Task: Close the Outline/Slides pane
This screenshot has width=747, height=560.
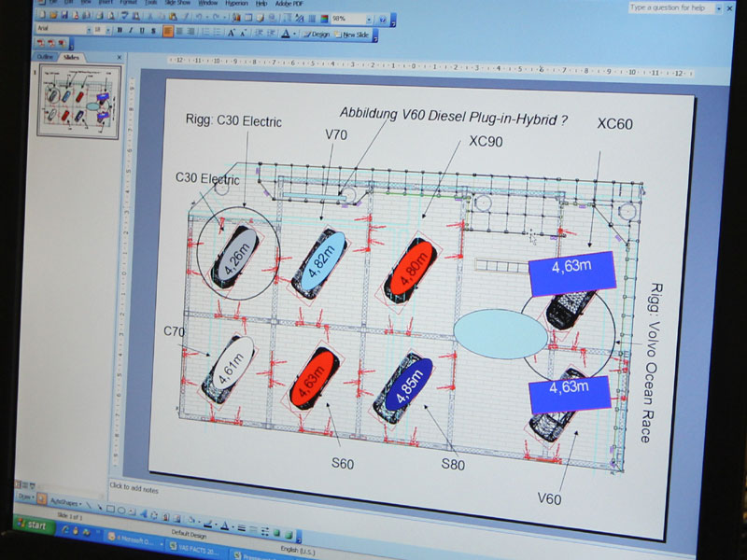Action: (x=120, y=58)
